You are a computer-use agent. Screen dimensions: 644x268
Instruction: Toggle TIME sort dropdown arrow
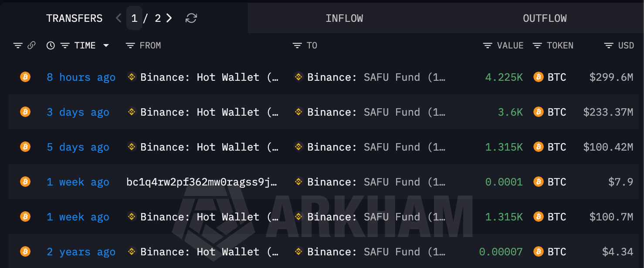(x=106, y=45)
